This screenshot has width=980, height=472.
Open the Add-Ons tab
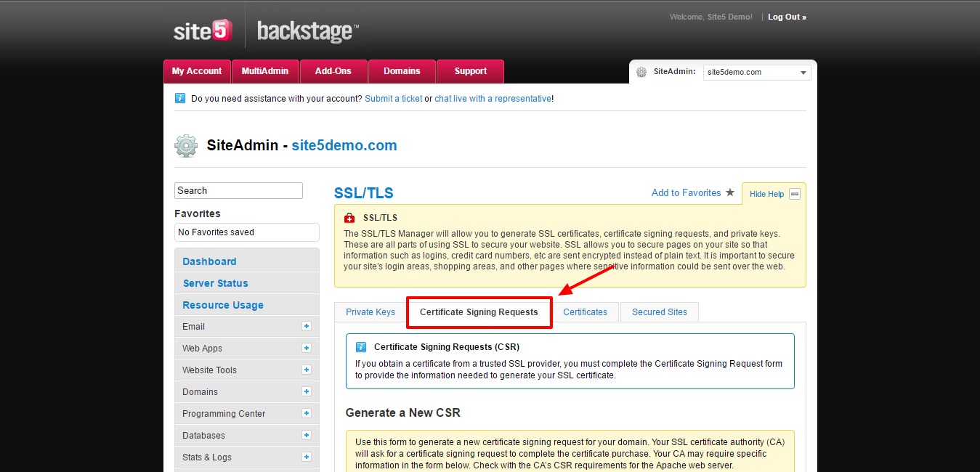pos(333,71)
